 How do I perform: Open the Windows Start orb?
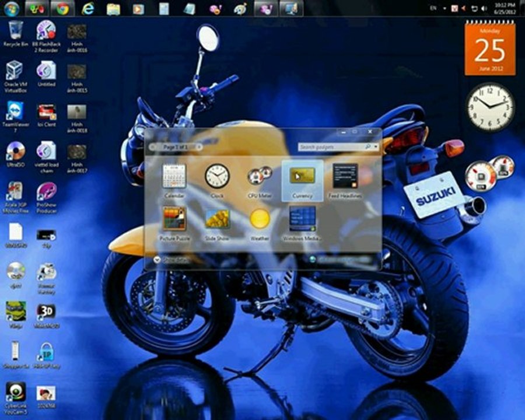coord(12,8)
